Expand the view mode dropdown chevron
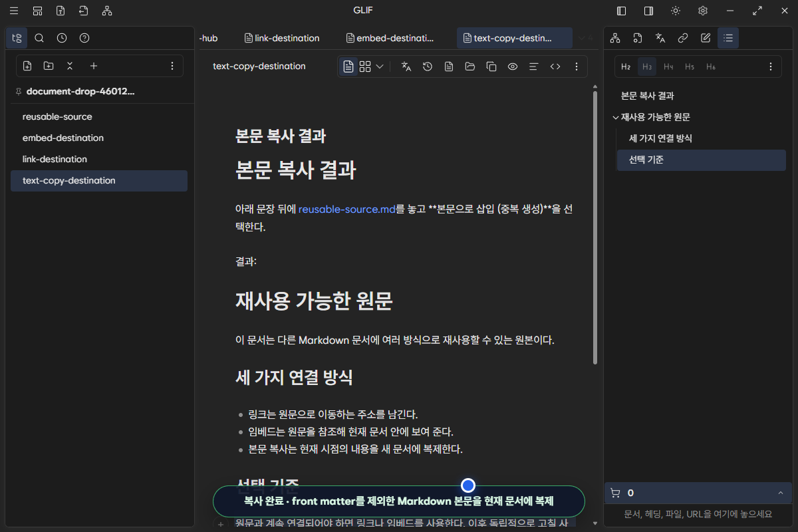 [x=380, y=66]
